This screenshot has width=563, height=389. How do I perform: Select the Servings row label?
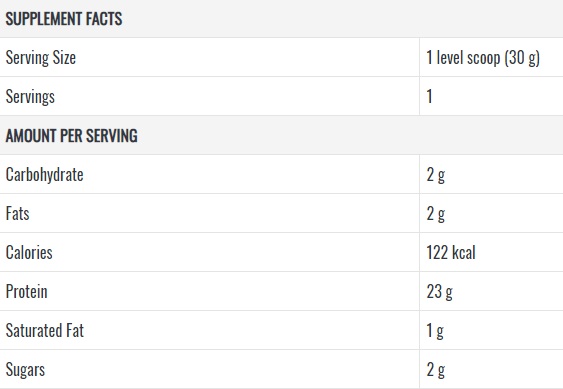tap(30, 97)
